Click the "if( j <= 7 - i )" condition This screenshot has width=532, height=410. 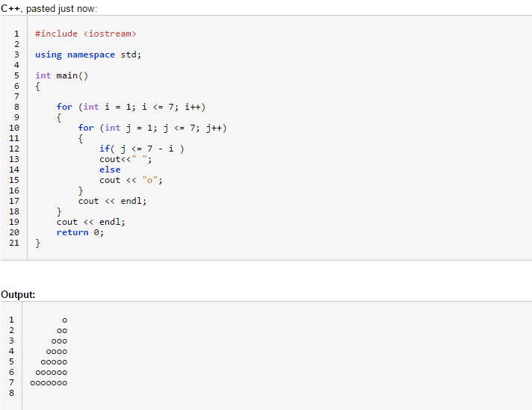pyautogui.click(x=142, y=149)
